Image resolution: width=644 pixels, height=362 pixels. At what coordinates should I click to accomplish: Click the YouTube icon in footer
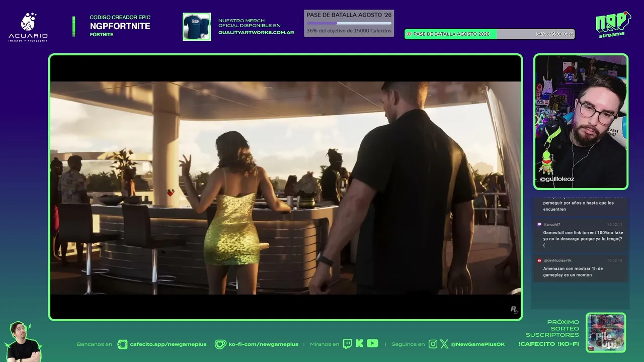click(372, 343)
